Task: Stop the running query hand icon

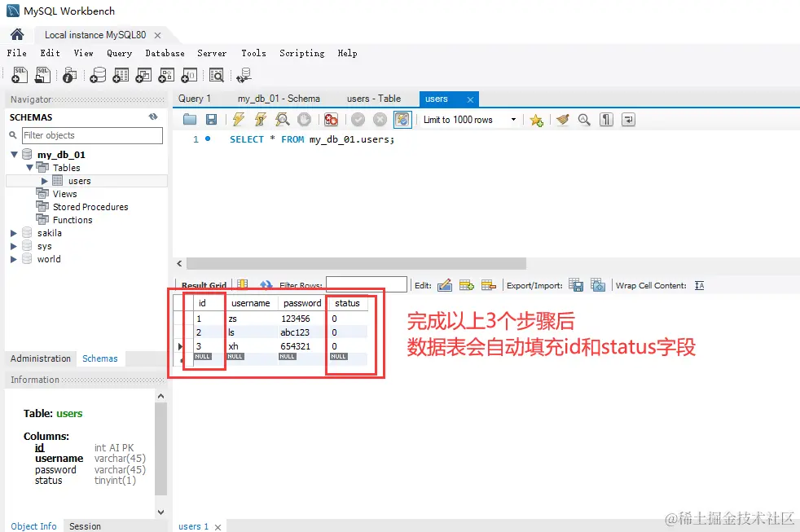Action: point(304,120)
